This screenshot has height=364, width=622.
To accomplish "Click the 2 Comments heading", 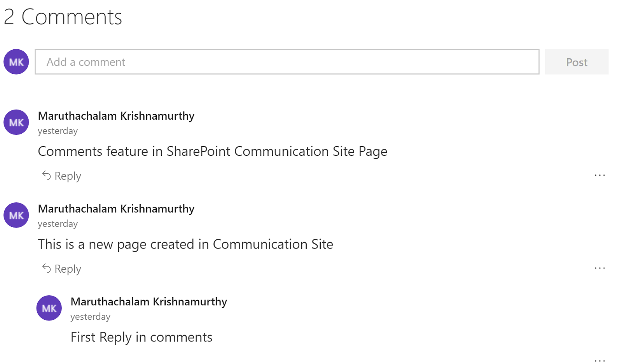I will coord(63,16).
